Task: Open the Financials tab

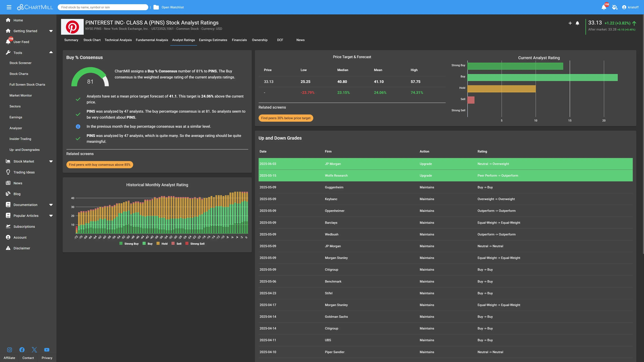Action: 239,40
